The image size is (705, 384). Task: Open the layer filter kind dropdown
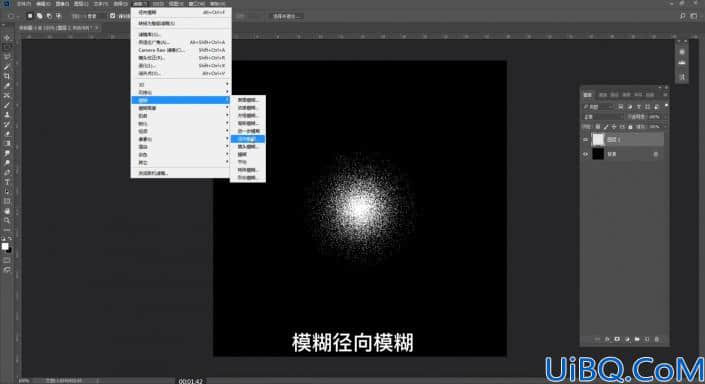pos(598,107)
